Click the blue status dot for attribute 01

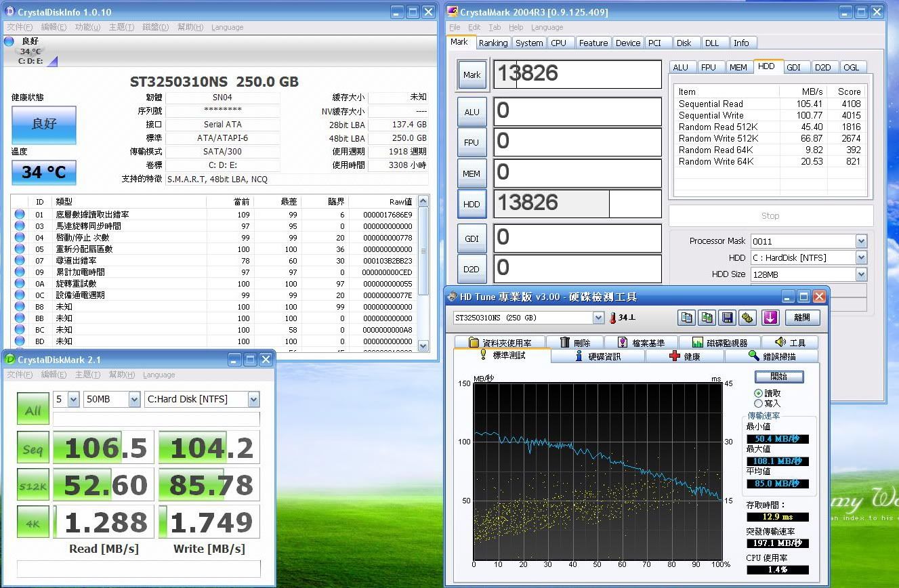[x=20, y=215]
